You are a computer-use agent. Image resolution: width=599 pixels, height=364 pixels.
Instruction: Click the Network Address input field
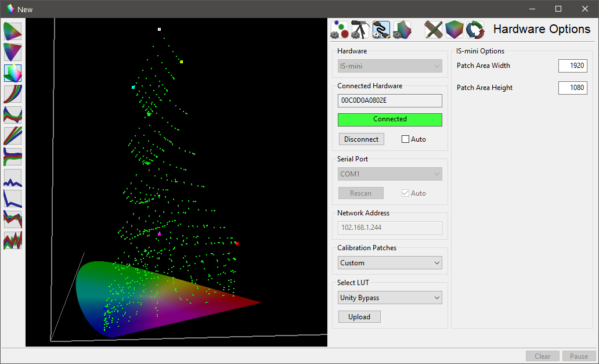coord(389,228)
